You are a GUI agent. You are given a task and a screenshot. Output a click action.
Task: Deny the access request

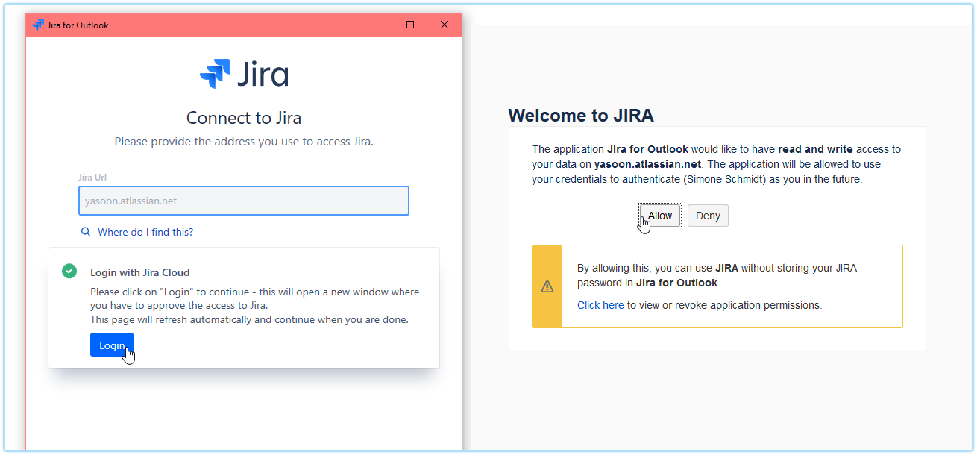[708, 216]
